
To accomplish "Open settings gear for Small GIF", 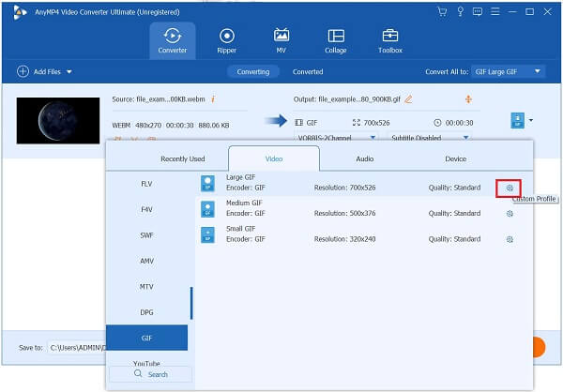I will [510, 239].
